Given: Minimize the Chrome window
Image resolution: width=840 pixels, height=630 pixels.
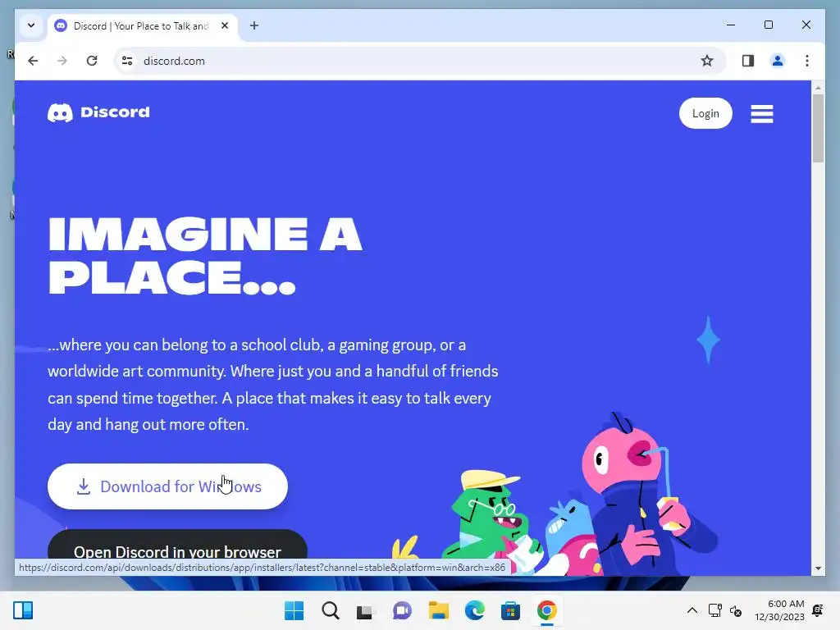Looking at the screenshot, I should (731, 25).
